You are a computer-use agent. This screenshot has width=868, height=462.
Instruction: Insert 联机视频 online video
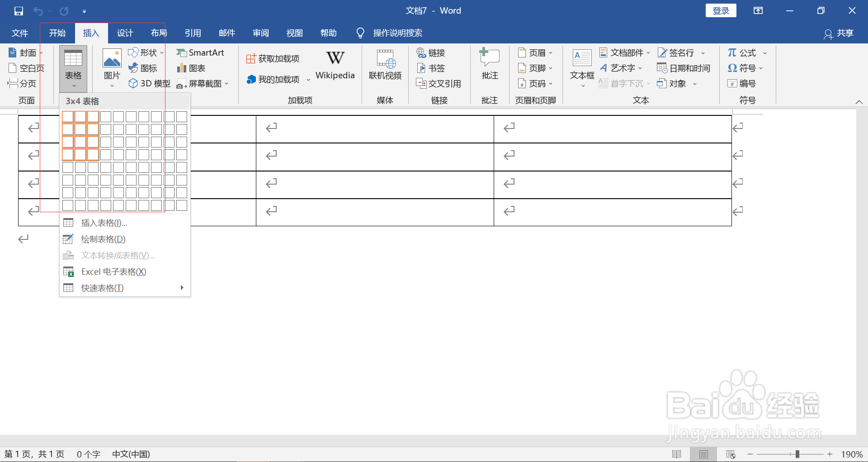[x=385, y=66]
